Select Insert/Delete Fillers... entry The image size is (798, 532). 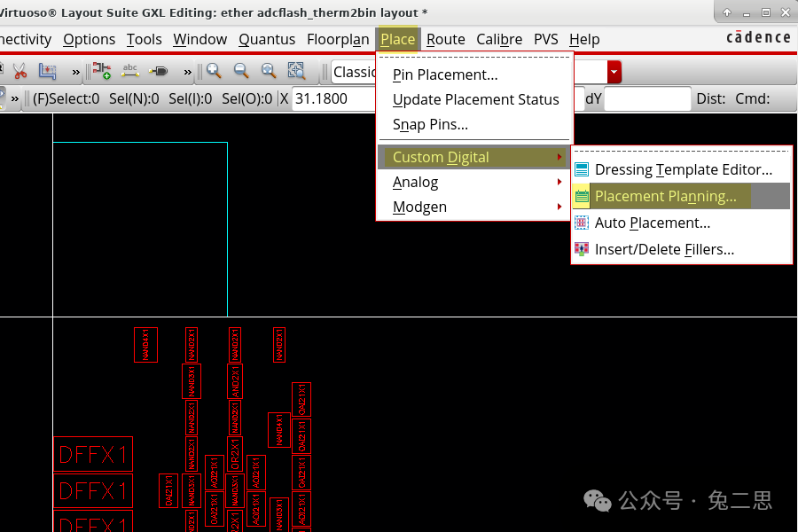pyautogui.click(x=682, y=249)
